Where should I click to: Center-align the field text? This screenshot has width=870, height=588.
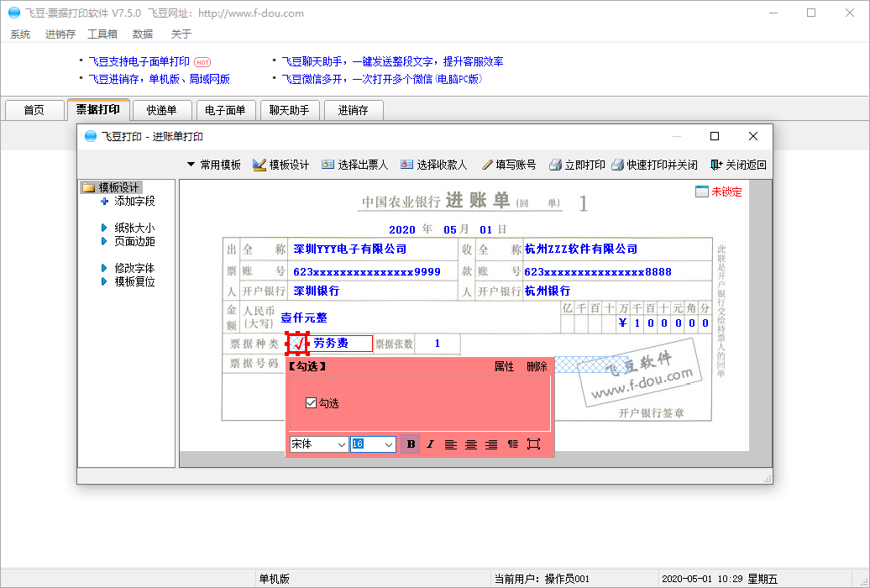471,444
